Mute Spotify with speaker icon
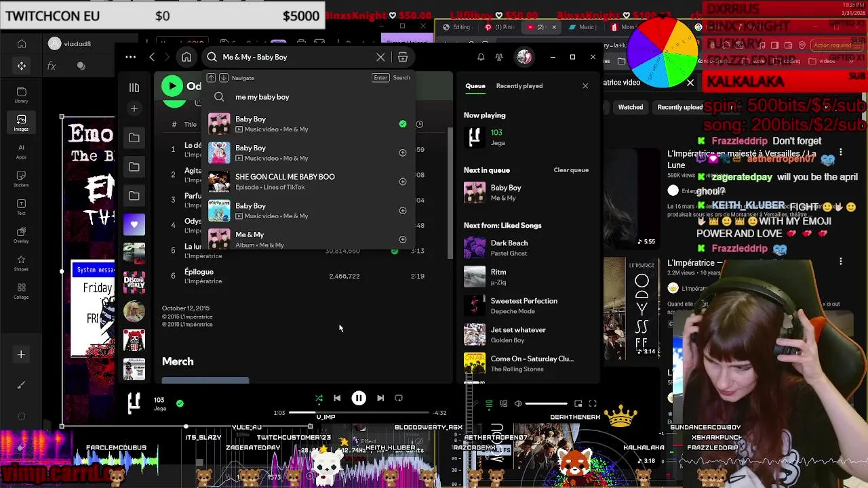868x488 pixels. (518, 404)
